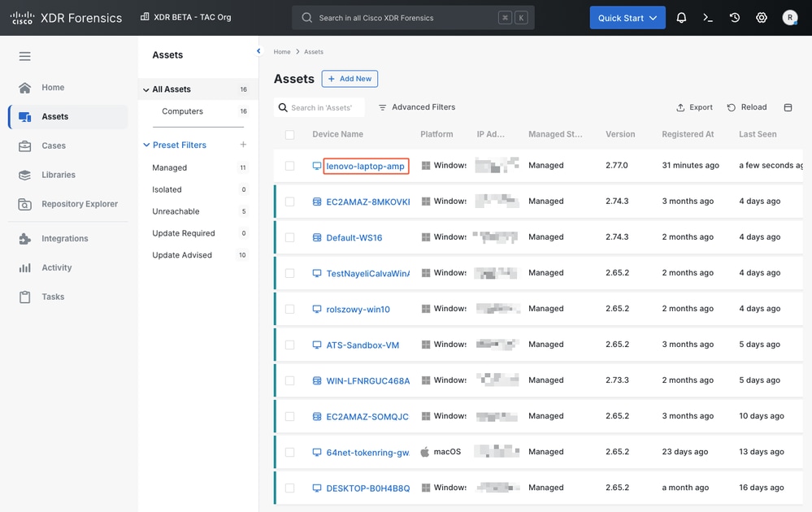The height and width of the screenshot is (512, 812).
Task: Click the Search in Assets field
Action: (x=322, y=107)
